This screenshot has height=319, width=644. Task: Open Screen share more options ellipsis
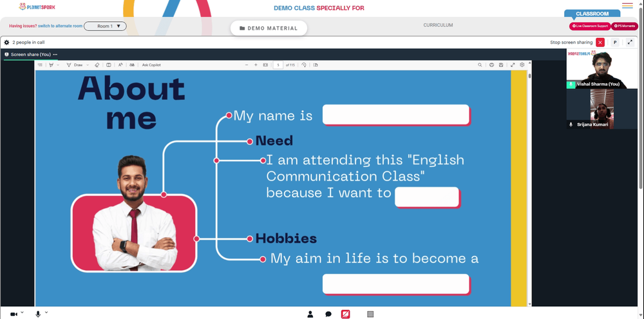pos(55,54)
